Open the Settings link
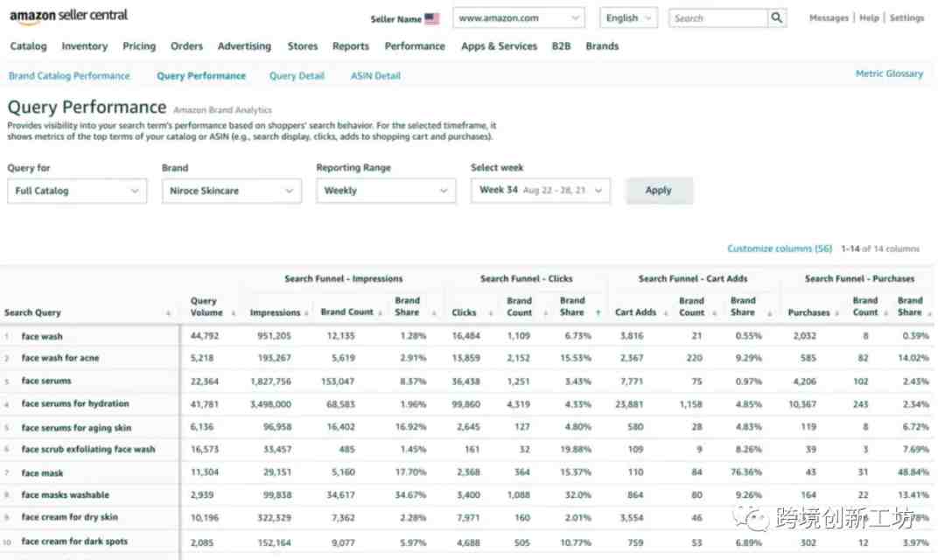Image resolution: width=945 pixels, height=560 pixels. pyautogui.click(x=906, y=18)
